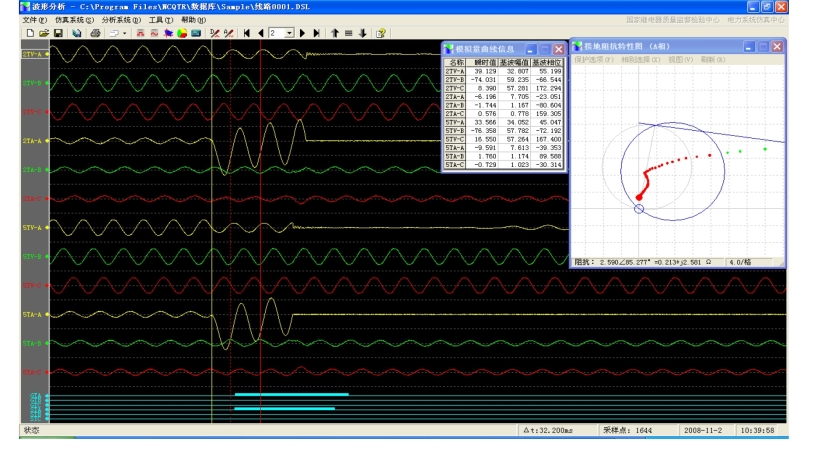Jump to first record with skip-back icon
Screen dimensions: 825x449
(247, 33)
